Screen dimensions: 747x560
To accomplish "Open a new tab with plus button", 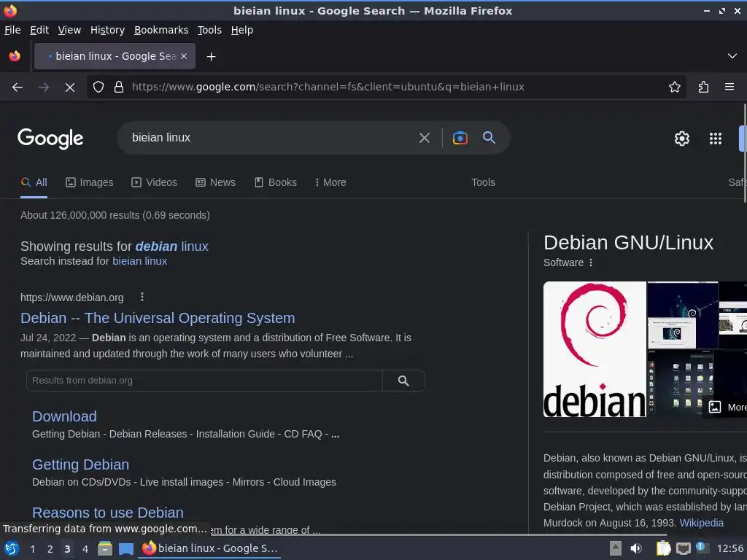I will pos(211,57).
